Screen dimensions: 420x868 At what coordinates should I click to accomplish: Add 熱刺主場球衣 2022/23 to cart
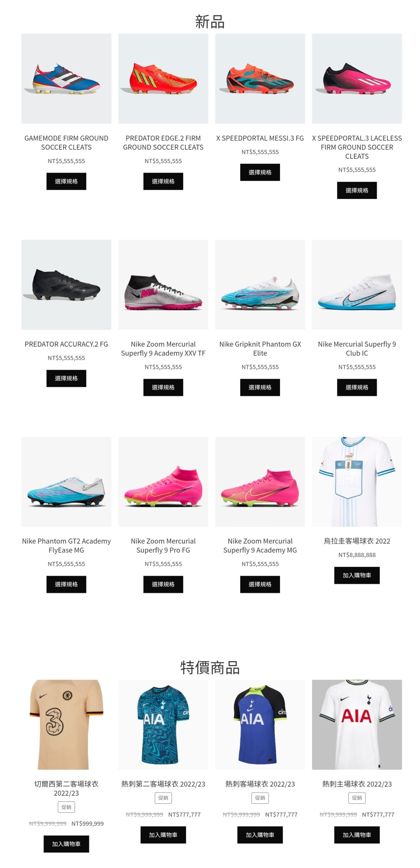(357, 835)
